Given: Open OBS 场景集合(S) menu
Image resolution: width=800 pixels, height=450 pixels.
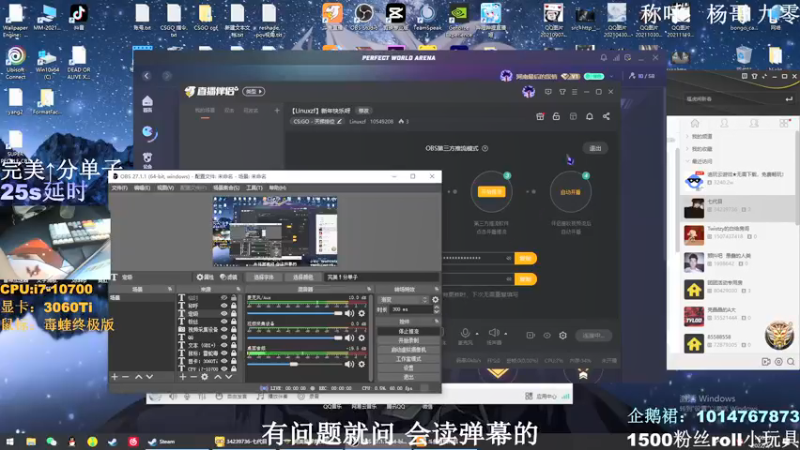Looking at the screenshot, I should point(226,188).
